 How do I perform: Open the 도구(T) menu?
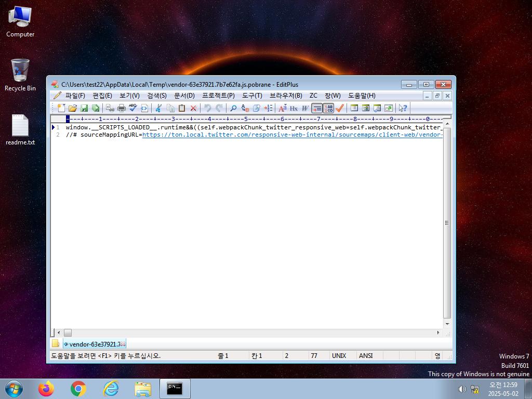click(252, 96)
